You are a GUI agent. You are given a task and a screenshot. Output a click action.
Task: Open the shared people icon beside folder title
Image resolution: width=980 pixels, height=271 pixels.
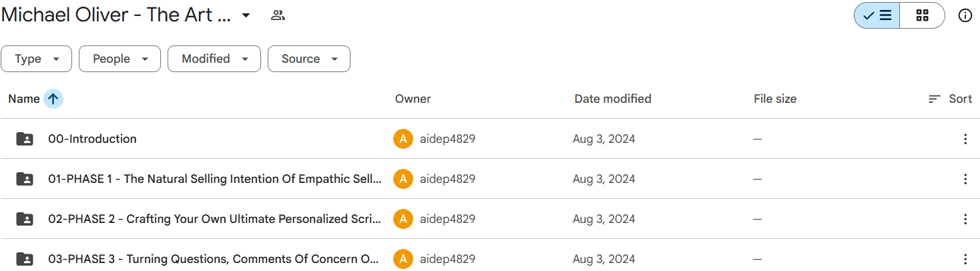tap(278, 15)
